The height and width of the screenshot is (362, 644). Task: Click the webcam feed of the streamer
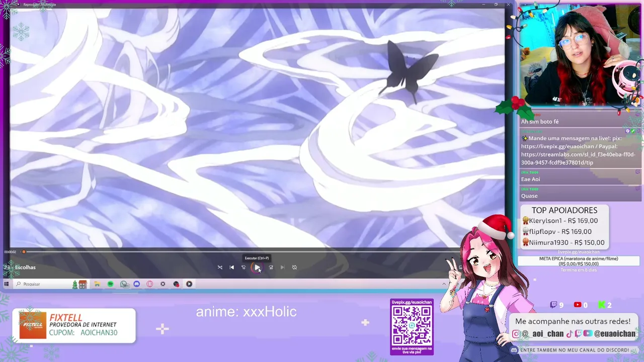tap(580, 54)
